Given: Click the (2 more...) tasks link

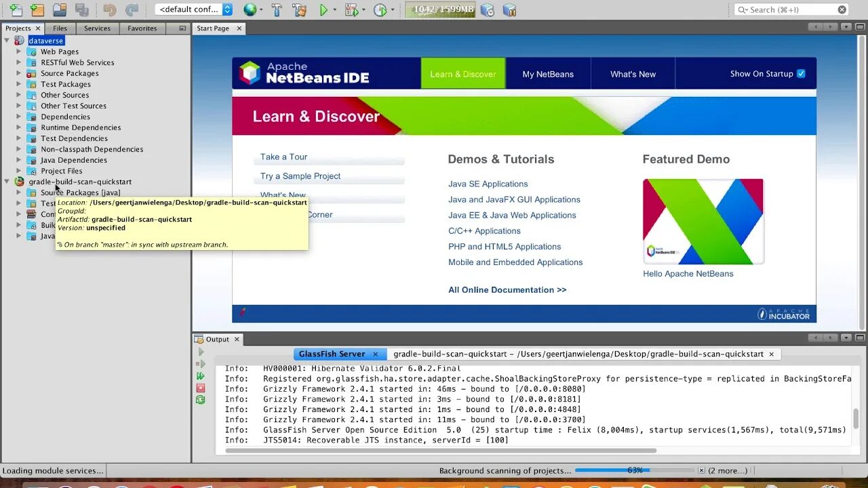Looking at the screenshot, I should (728, 470).
